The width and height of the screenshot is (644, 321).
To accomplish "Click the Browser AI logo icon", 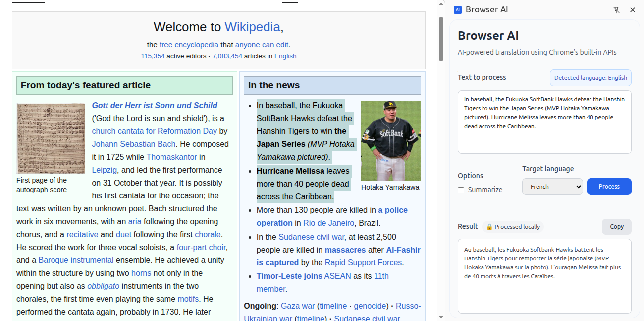I will 458,10.
